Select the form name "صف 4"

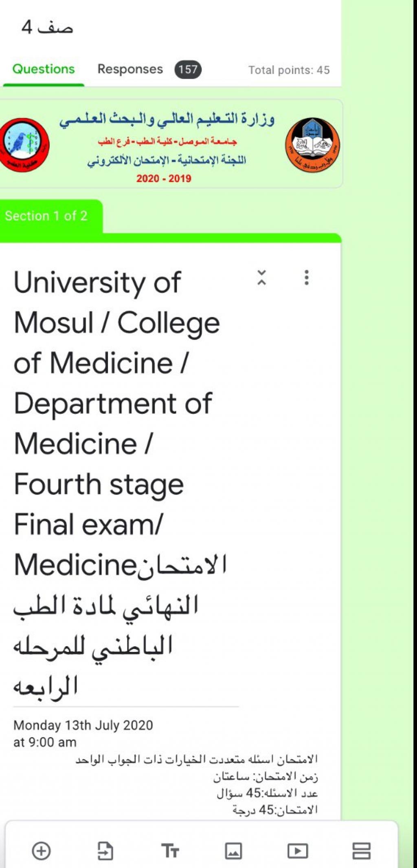pos(47,27)
